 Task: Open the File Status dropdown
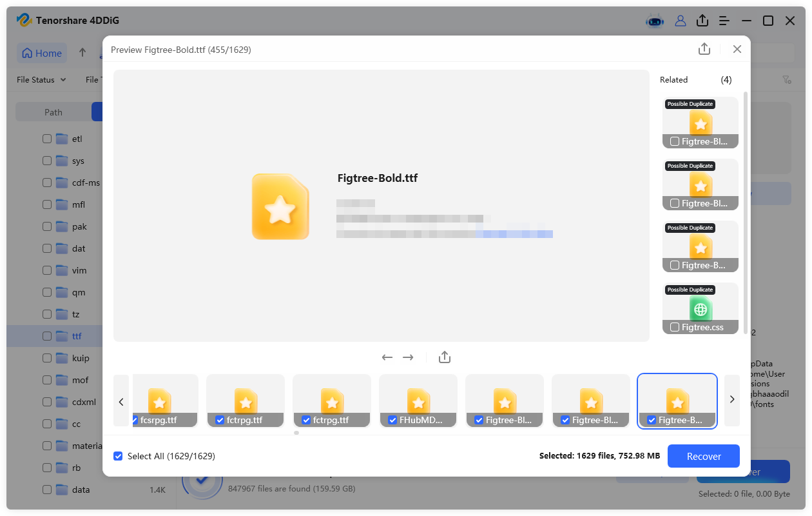41,80
